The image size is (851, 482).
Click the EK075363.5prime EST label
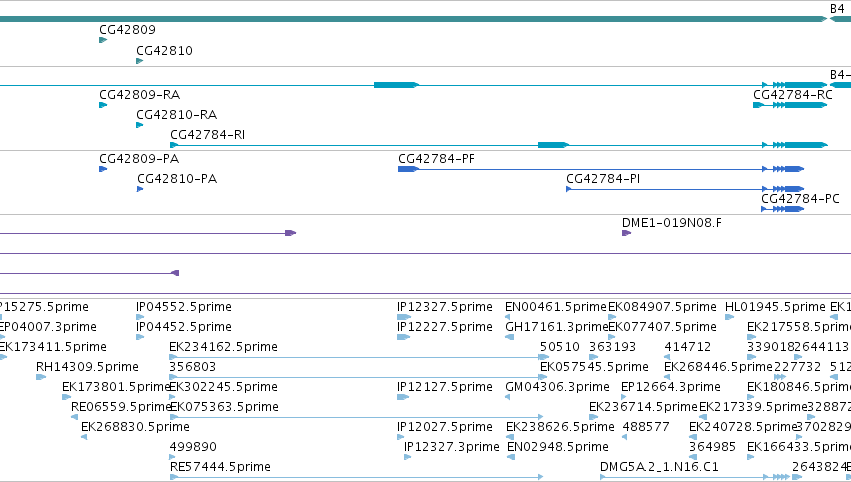point(224,407)
